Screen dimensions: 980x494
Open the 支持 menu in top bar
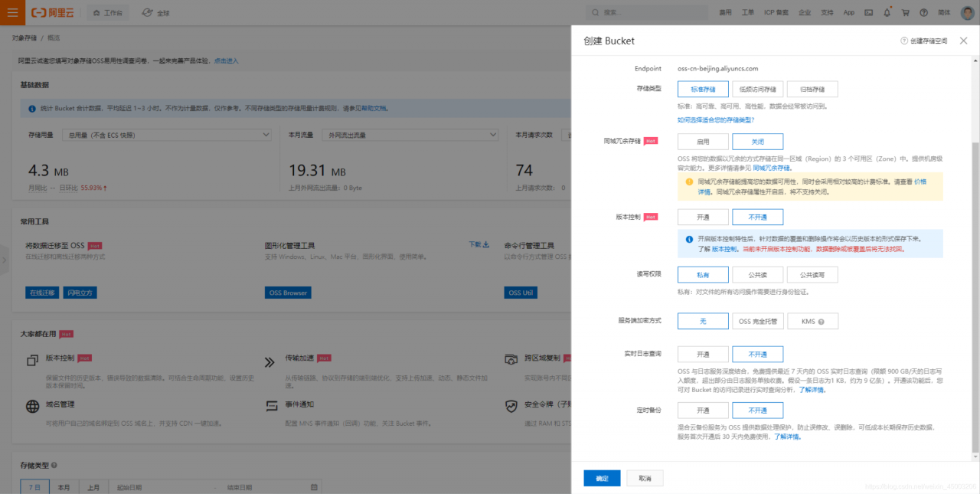pyautogui.click(x=828, y=13)
